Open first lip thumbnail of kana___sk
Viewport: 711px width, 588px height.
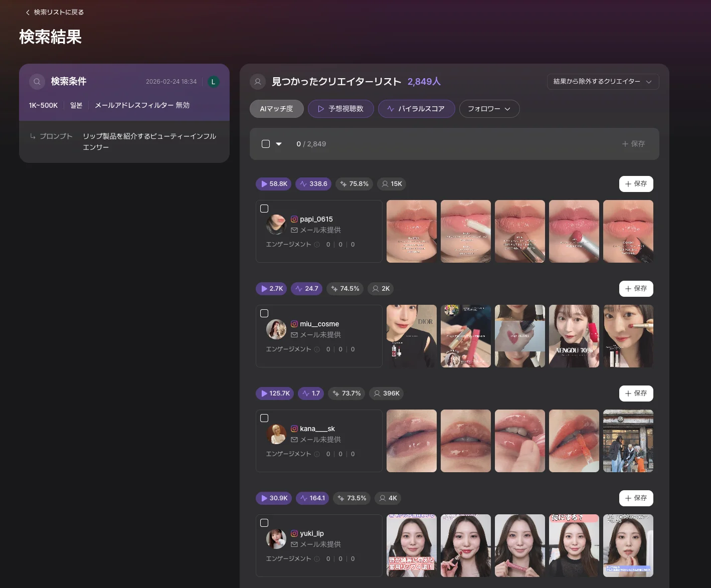pos(411,441)
